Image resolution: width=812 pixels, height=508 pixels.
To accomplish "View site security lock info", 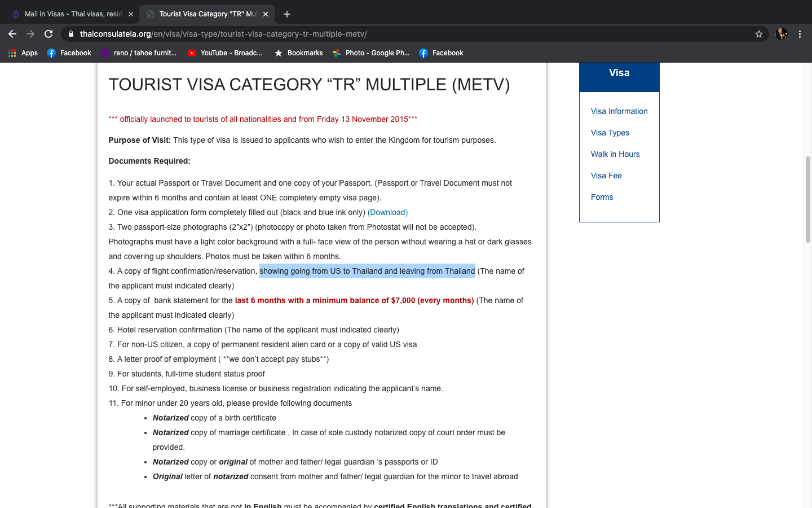I will 71,34.
